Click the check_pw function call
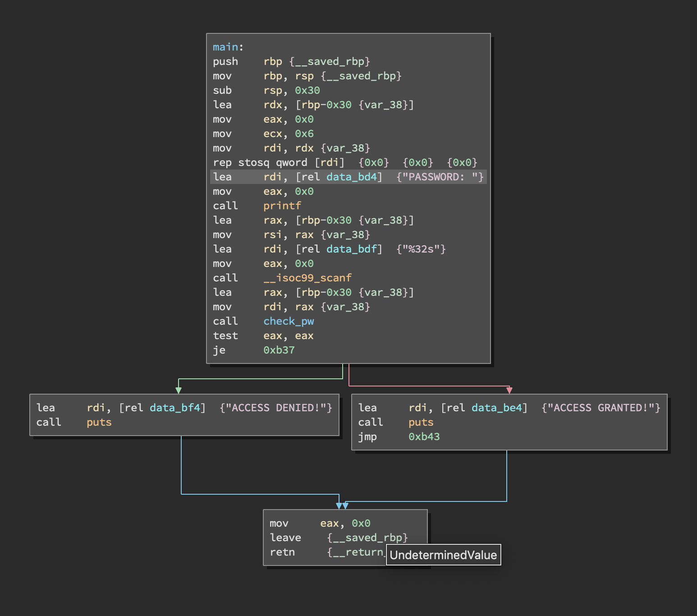Screen dimensions: 697x616 (x=289, y=321)
